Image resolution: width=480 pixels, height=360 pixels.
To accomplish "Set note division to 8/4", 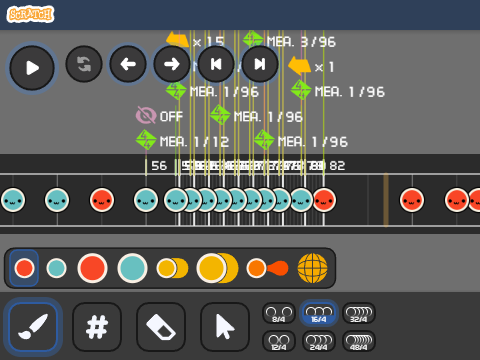I will [279, 313].
